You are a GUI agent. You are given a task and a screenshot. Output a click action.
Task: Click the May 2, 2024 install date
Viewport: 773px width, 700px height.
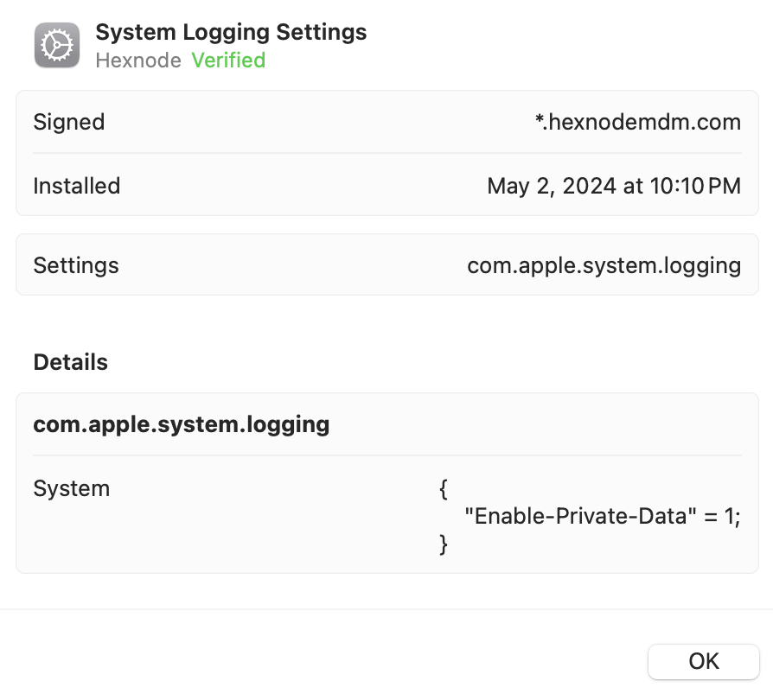[x=552, y=186]
